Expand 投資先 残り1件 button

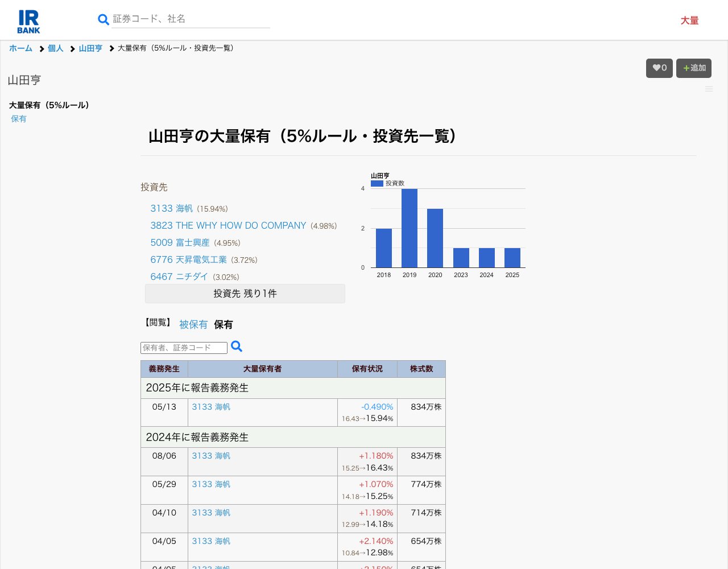click(245, 294)
